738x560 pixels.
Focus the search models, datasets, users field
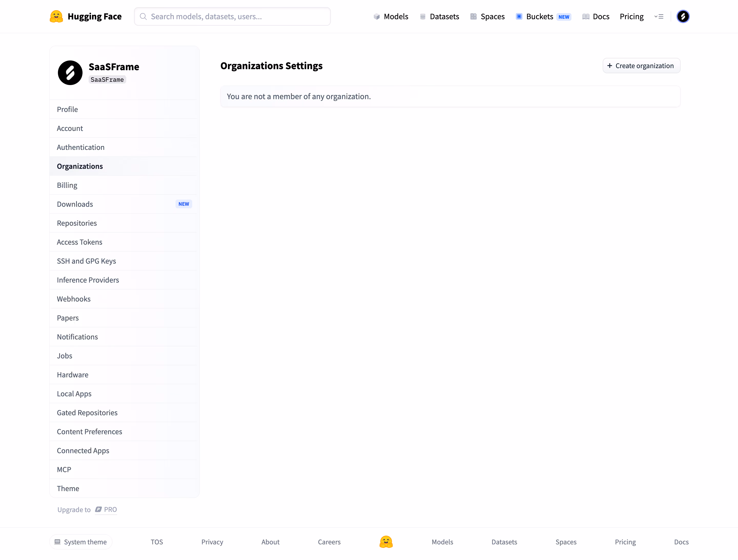point(232,16)
